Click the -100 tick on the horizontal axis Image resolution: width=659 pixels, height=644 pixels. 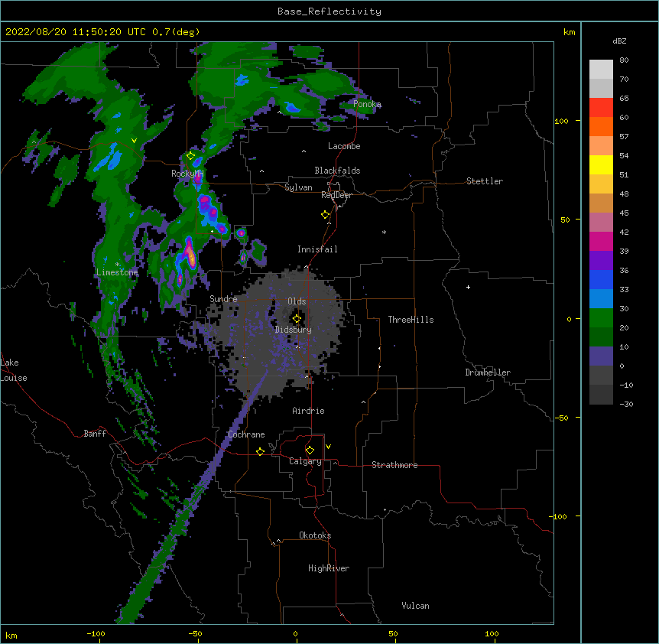pos(96,633)
